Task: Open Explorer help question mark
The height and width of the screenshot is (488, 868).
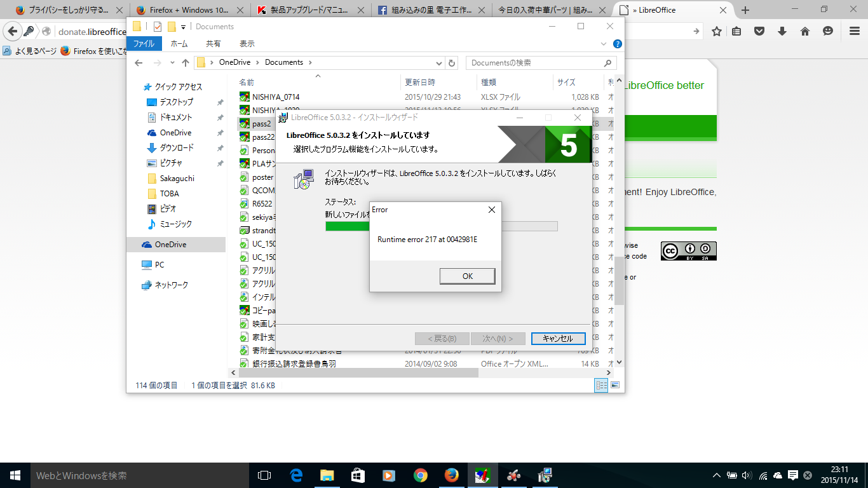Action: click(617, 44)
